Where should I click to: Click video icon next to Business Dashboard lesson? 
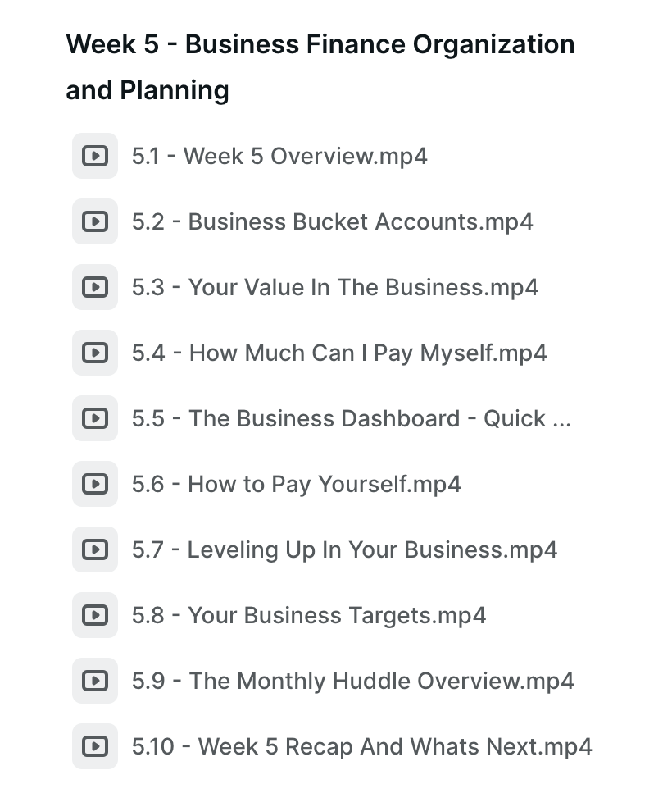tap(95, 418)
